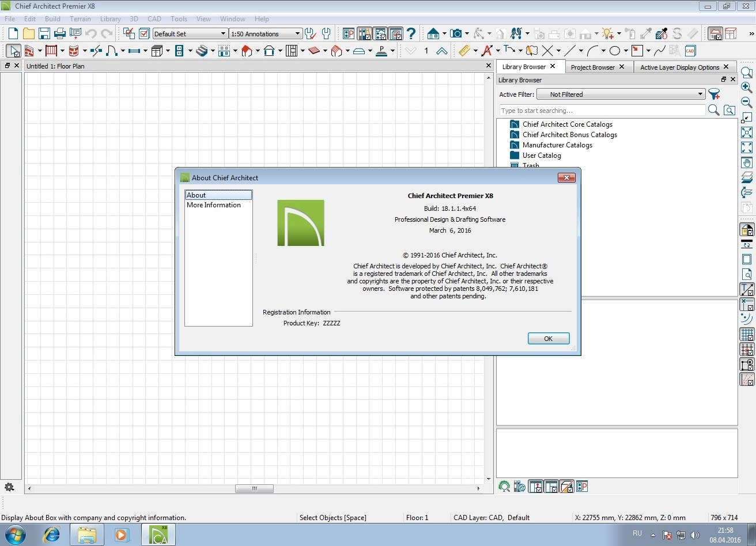Toggle the Project Browser side window button
756x546 pixels.
pyautogui.click(x=380, y=33)
